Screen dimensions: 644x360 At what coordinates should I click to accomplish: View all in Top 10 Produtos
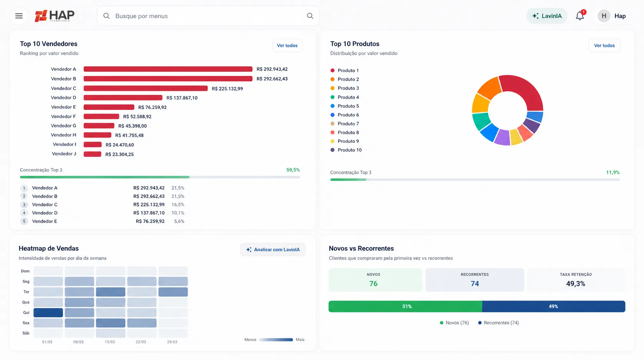(604, 45)
